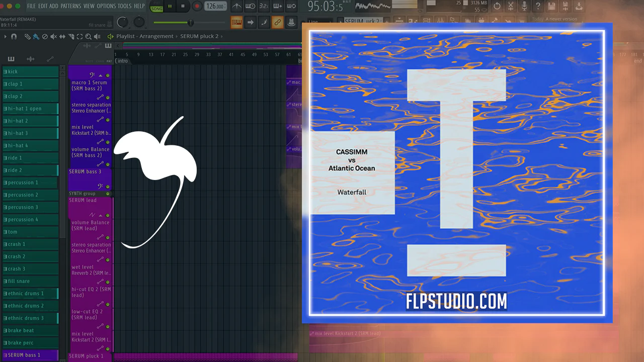Open the playlist options arrow menu

coord(5,36)
